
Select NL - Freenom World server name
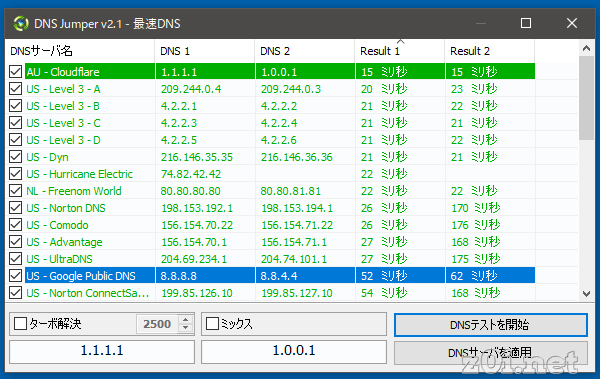(74, 191)
